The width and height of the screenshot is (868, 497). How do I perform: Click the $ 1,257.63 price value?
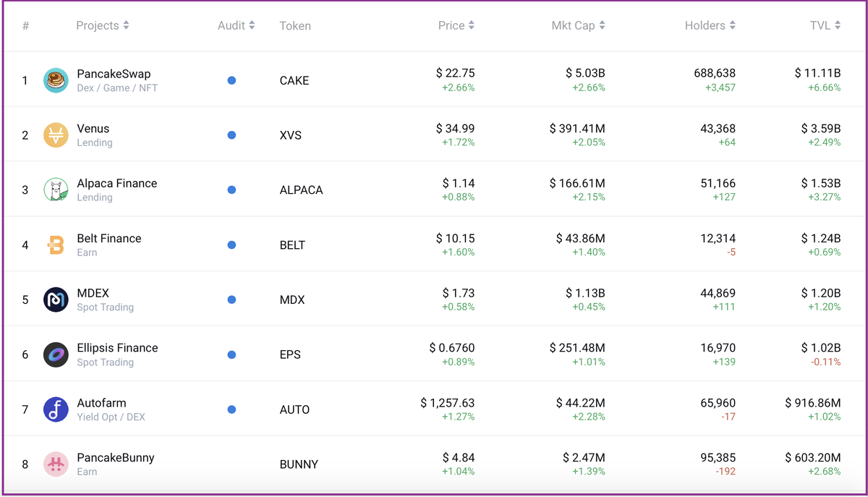coord(448,402)
